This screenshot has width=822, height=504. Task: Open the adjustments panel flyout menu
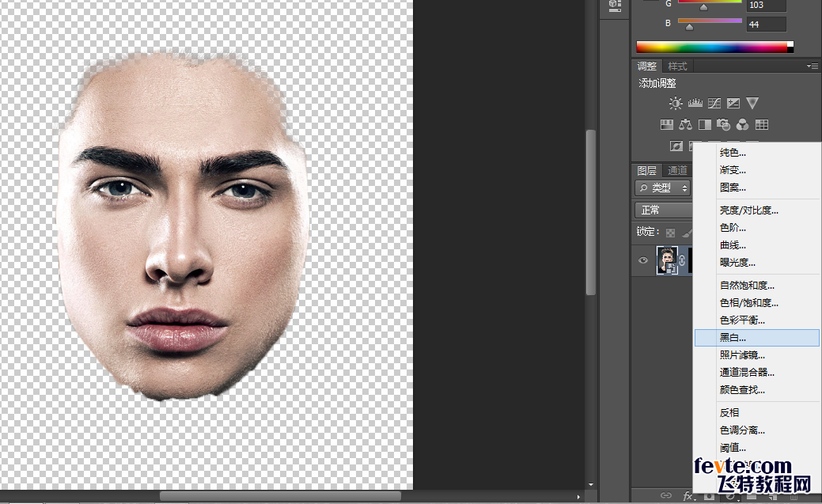tap(812, 66)
